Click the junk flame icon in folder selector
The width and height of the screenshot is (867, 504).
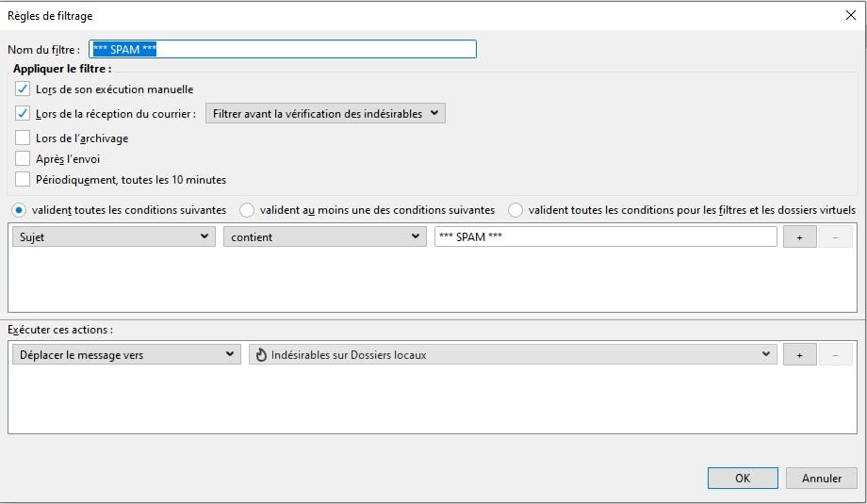[261, 355]
